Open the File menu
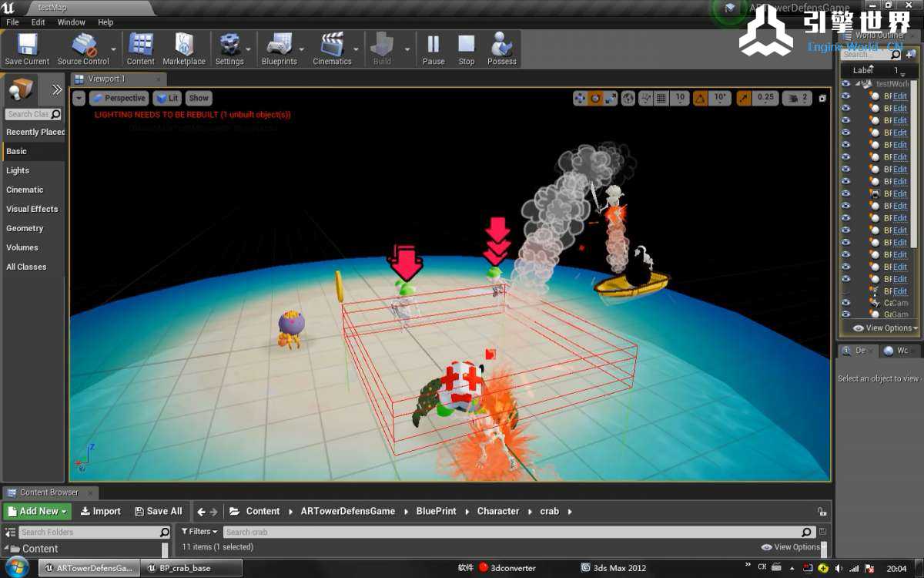Viewport: 924px width, 578px height. point(12,22)
